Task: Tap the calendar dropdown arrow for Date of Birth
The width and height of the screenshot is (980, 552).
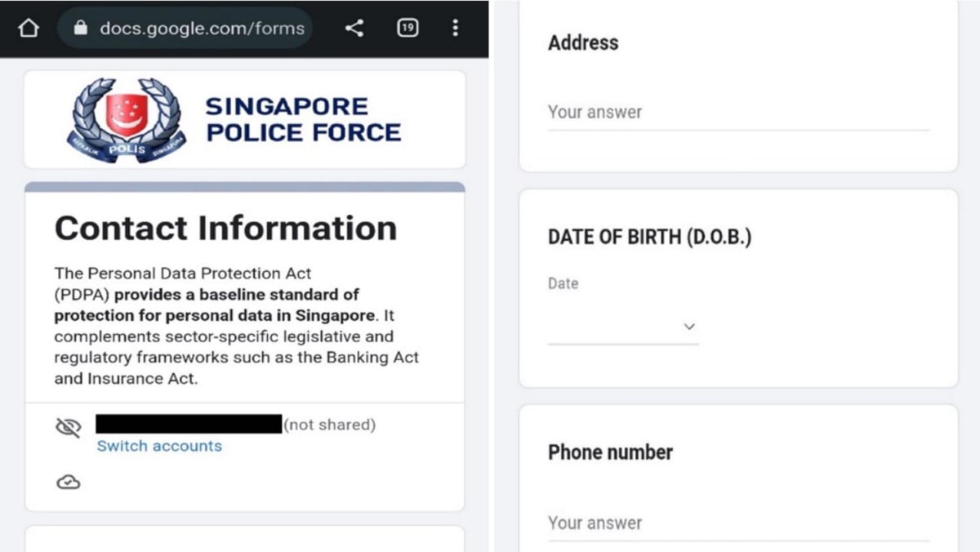Action: click(688, 326)
